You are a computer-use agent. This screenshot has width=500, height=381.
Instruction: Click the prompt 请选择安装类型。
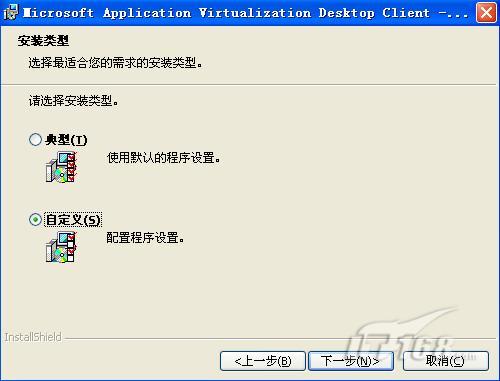click(73, 101)
